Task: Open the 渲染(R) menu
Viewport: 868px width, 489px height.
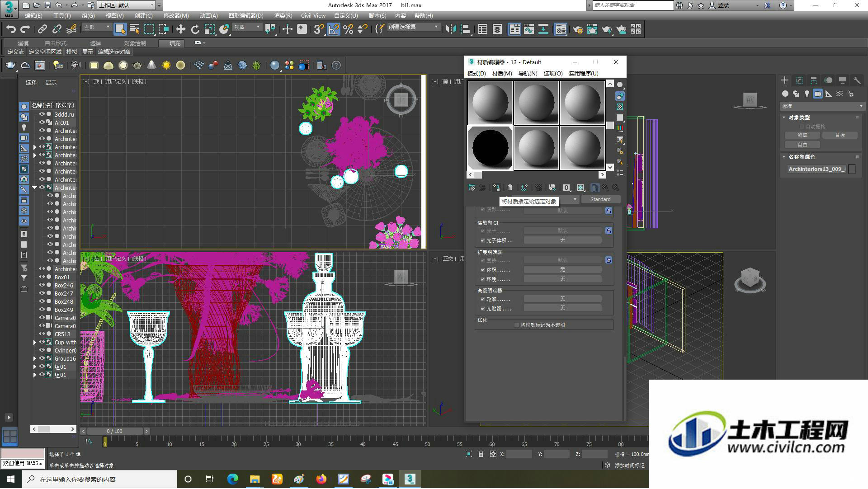Action: tap(283, 15)
